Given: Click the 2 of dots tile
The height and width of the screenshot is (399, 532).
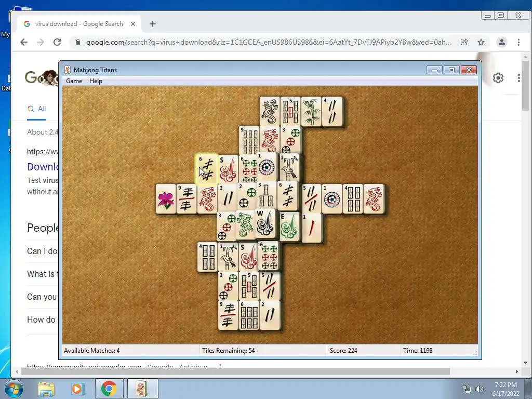Looking at the screenshot, I should pos(247,197).
